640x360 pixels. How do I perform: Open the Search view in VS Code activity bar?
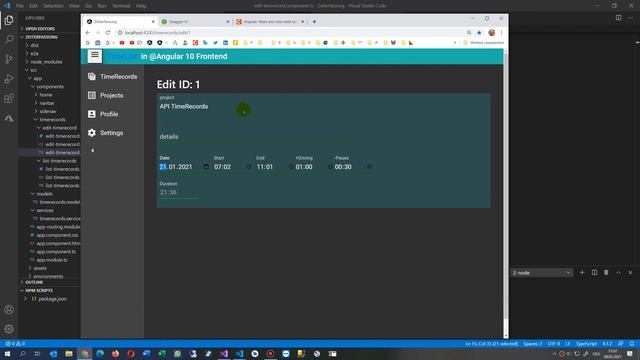click(9, 40)
